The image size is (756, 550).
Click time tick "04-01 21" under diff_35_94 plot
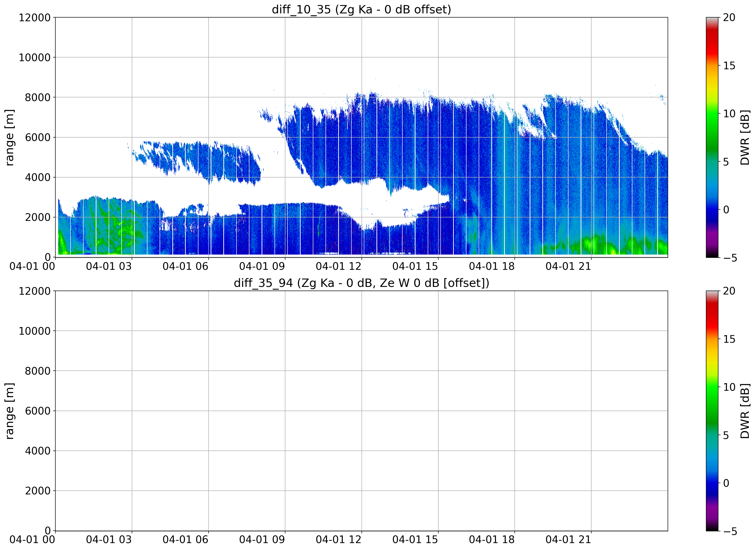pyautogui.click(x=568, y=540)
